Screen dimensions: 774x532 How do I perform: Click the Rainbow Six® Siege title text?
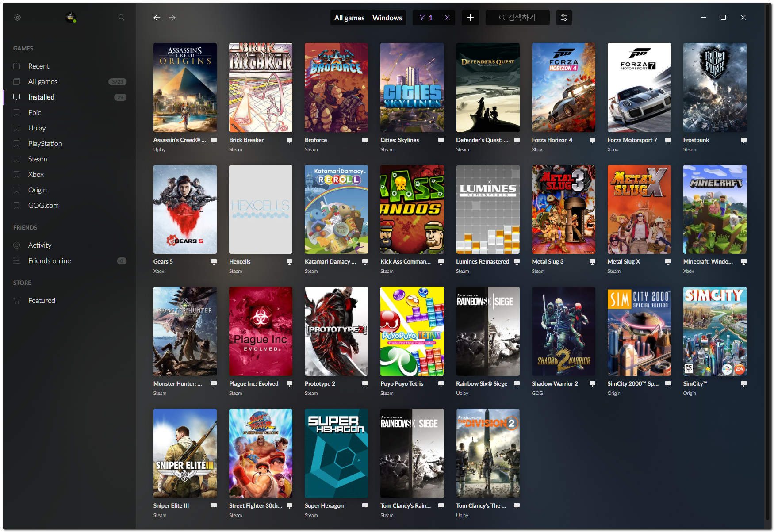click(x=482, y=384)
